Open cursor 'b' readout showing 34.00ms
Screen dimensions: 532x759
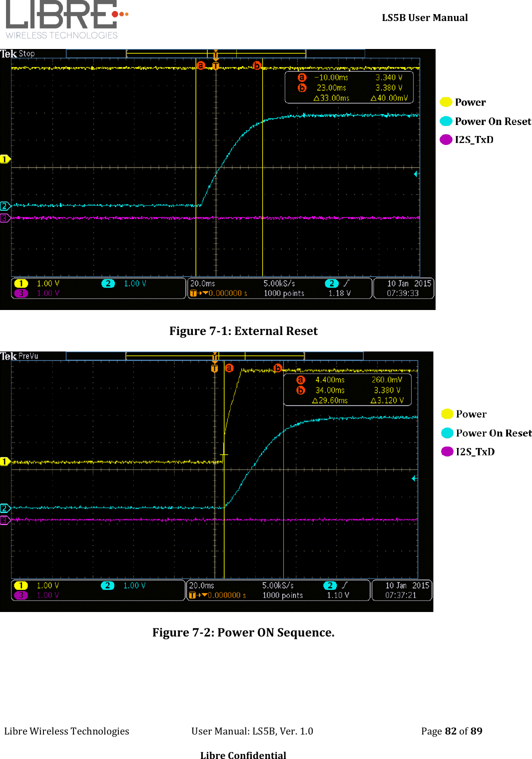pyautogui.click(x=330, y=390)
